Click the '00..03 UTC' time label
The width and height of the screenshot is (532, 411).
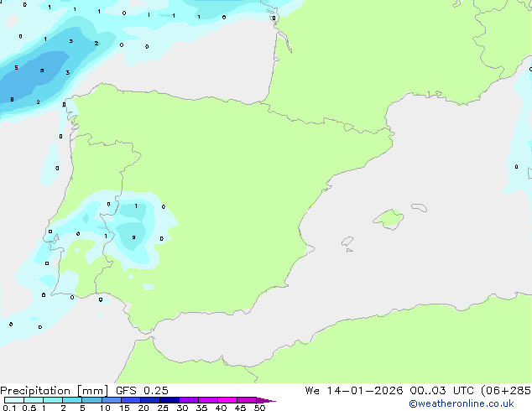coord(441,390)
